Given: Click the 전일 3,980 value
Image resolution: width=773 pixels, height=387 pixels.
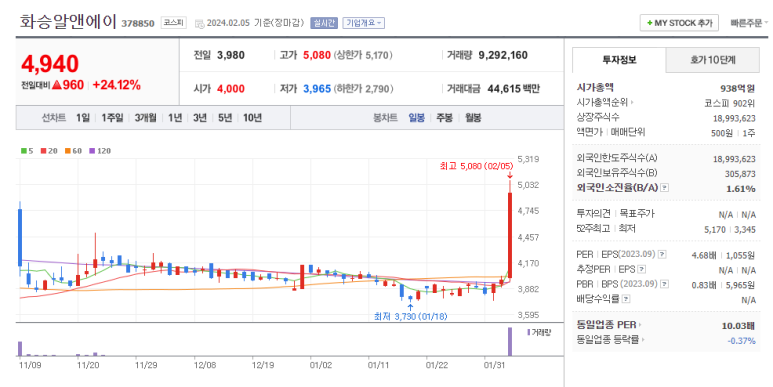Looking at the screenshot, I should pos(231,55).
